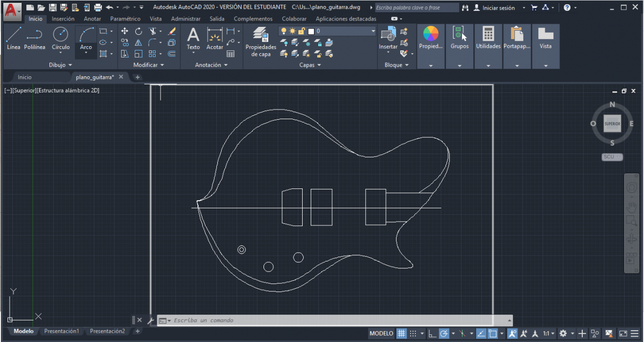Toggle grid display in status bar

[x=401, y=333]
